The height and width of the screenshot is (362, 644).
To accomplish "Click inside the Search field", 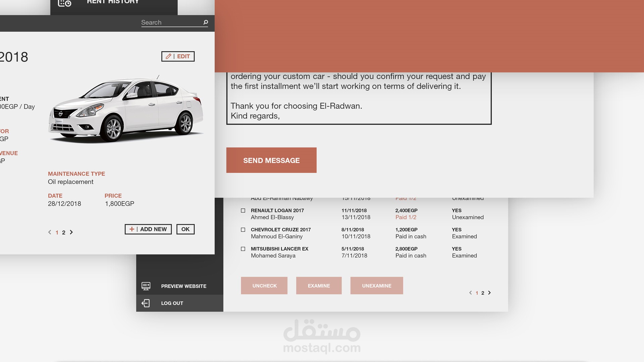I will tap(169, 22).
